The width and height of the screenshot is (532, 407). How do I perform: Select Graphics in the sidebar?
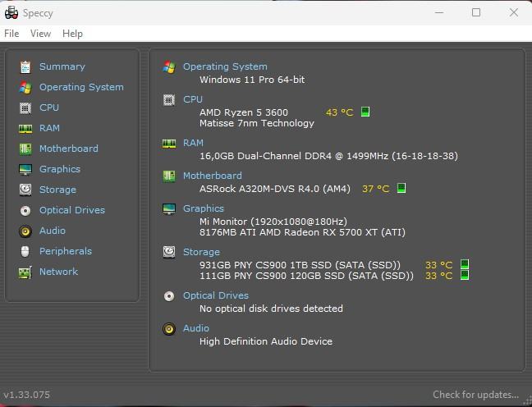(60, 169)
